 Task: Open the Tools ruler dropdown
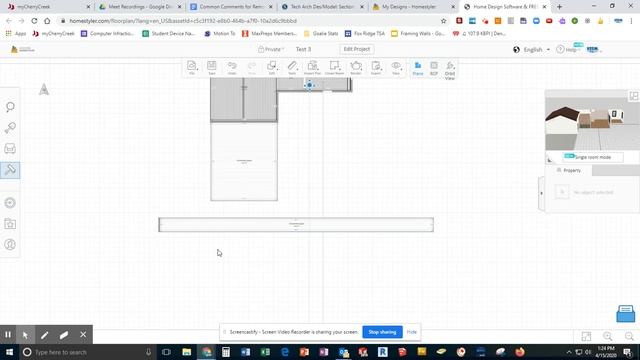click(292, 67)
